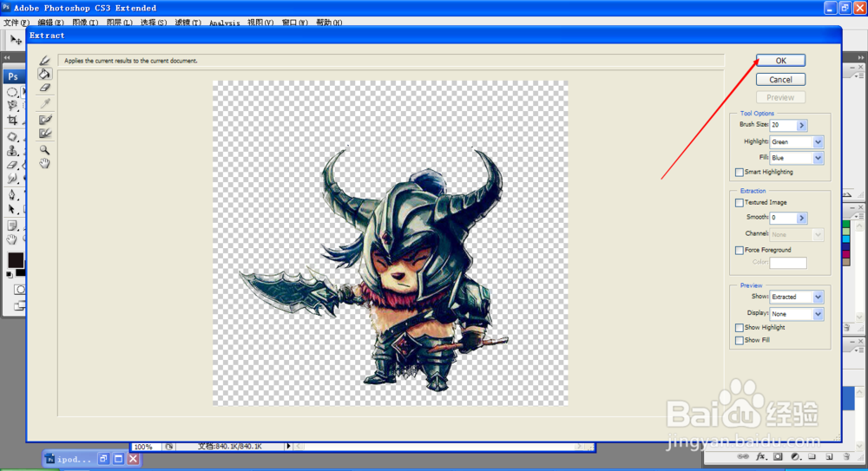Open Brush Size slider arrow
This screenshot has height=471, width=868.
click(801, 126)
